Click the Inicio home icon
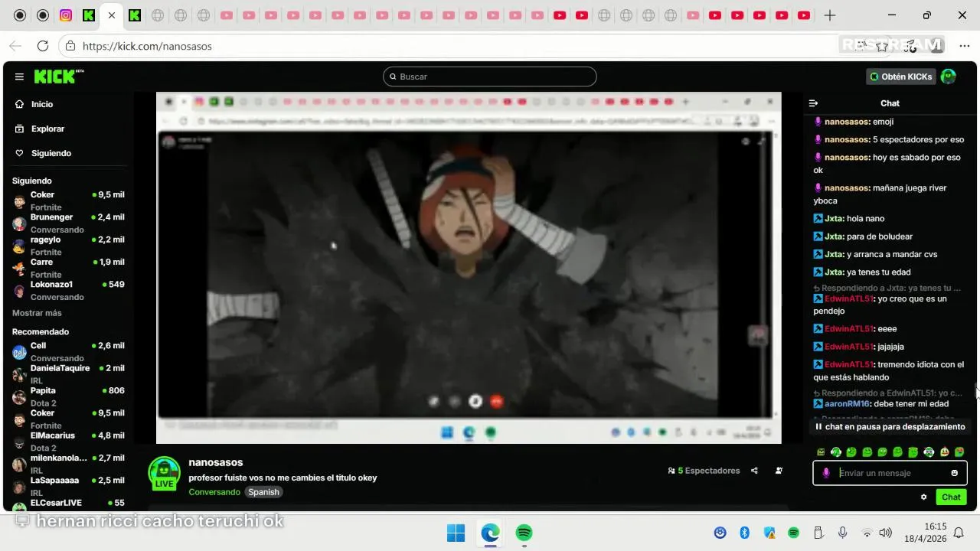Viewport: 980px width, 551px height. point(20,104)
